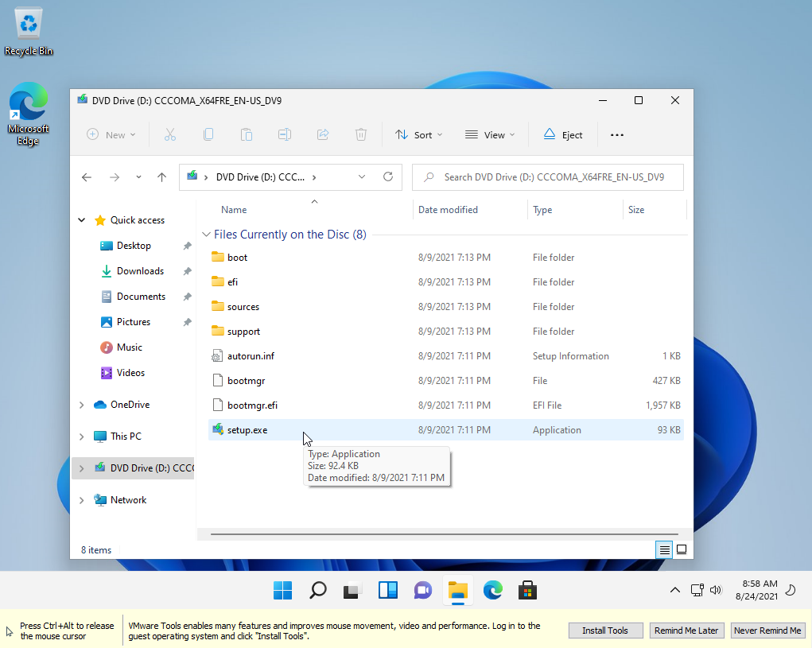
Task: Select Recycle Bin desktop icon
Action: tap(29, 32)
